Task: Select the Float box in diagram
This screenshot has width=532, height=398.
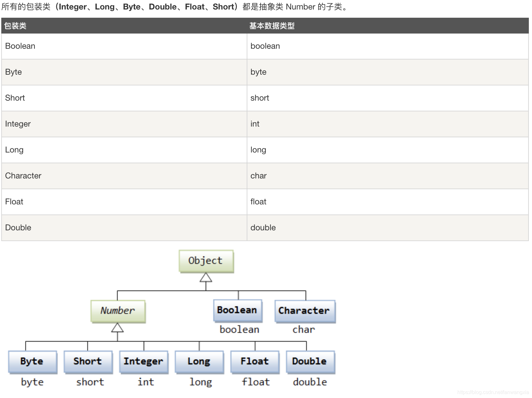Action: (255, 362)
